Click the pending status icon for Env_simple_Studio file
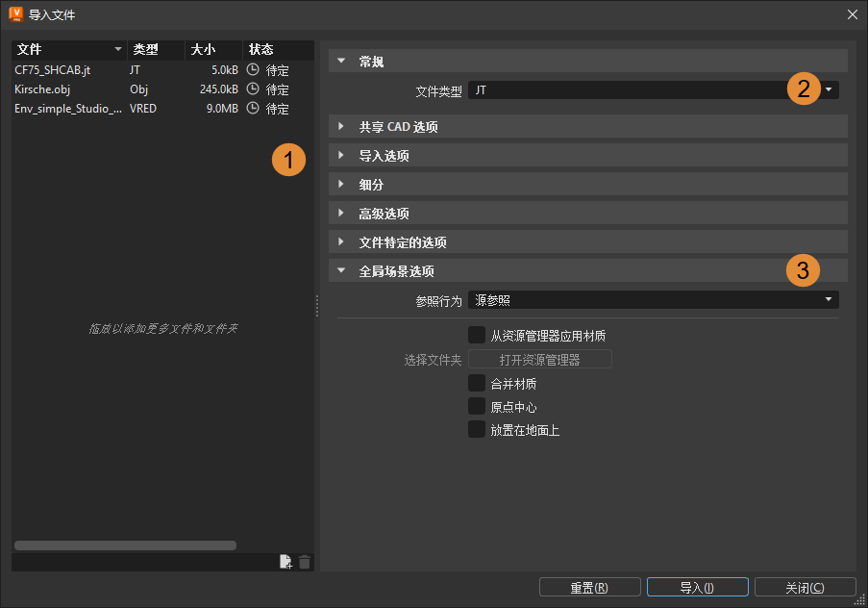Image resolution: width=868 pixels, height=608 pixels. click(x=252, y=108)
